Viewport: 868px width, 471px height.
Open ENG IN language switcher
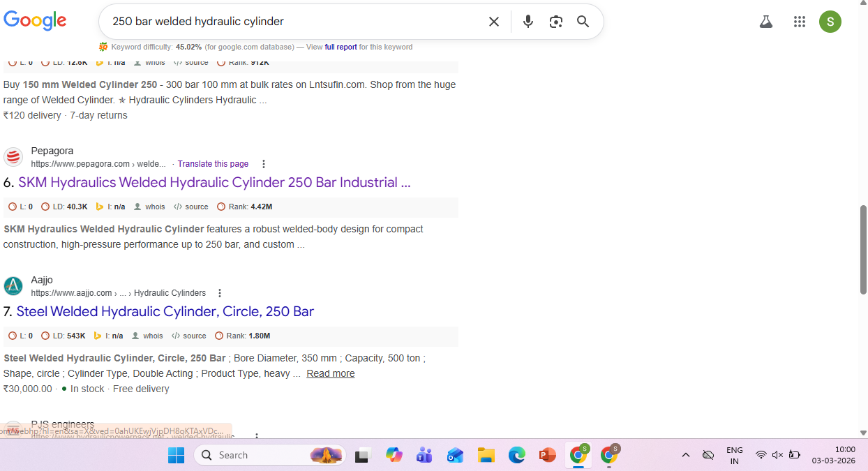pyautogui.click(x=735, y=455)
